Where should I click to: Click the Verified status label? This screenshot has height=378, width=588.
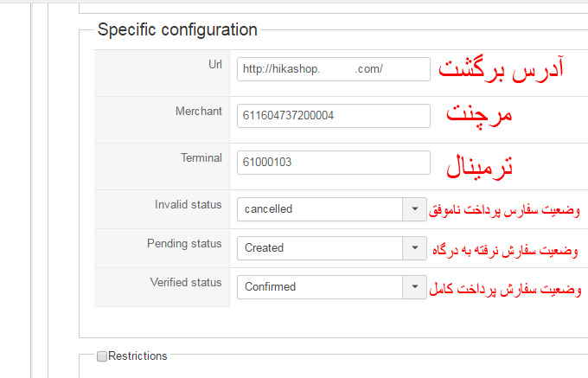186,282
